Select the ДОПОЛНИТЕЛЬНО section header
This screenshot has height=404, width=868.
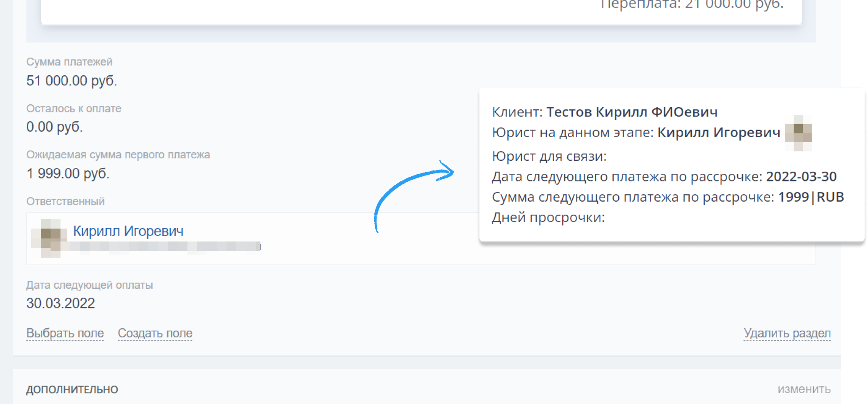(72, 389)
